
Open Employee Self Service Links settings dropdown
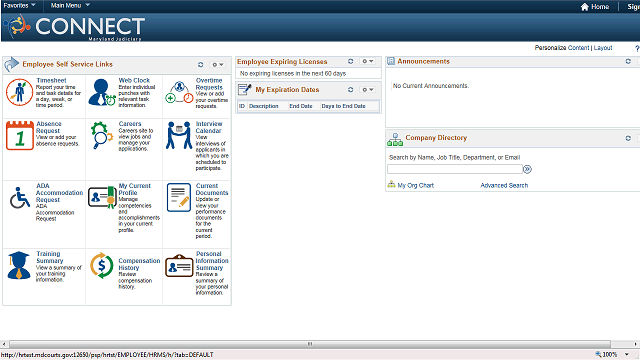click(x=217, y=64)
